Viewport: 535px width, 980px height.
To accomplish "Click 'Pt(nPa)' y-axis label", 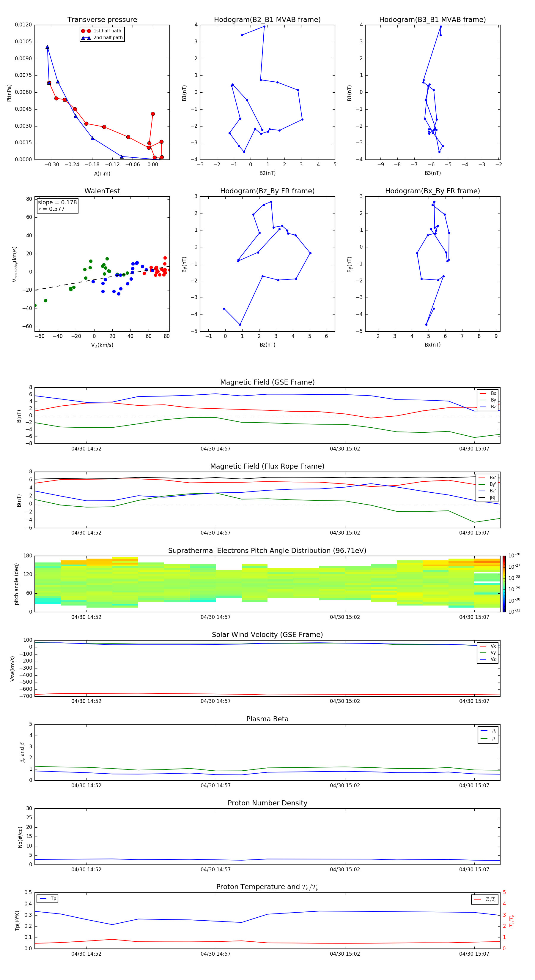I will (9, 92).
